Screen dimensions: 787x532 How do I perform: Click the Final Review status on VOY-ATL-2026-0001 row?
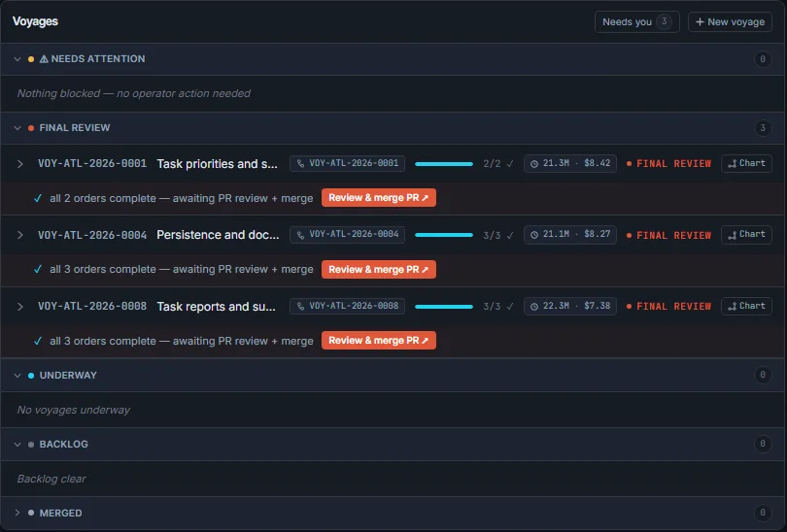[x=668, y=164]
